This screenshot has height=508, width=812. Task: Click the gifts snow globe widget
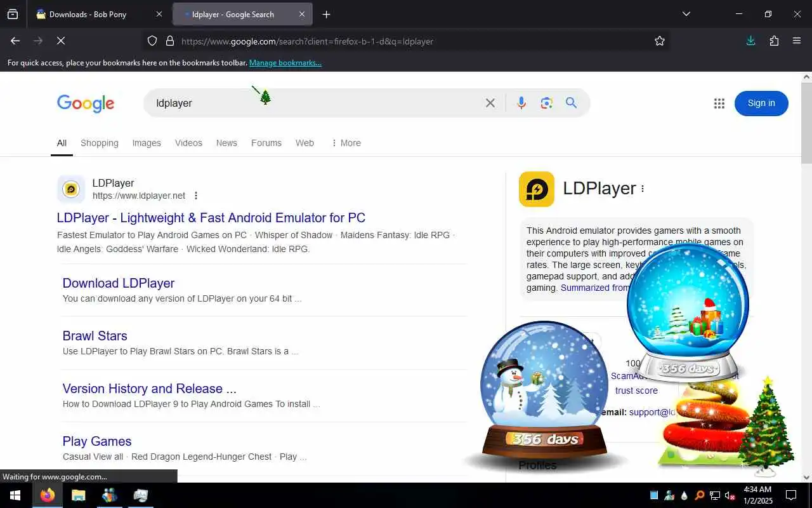[x=688, y=312]
